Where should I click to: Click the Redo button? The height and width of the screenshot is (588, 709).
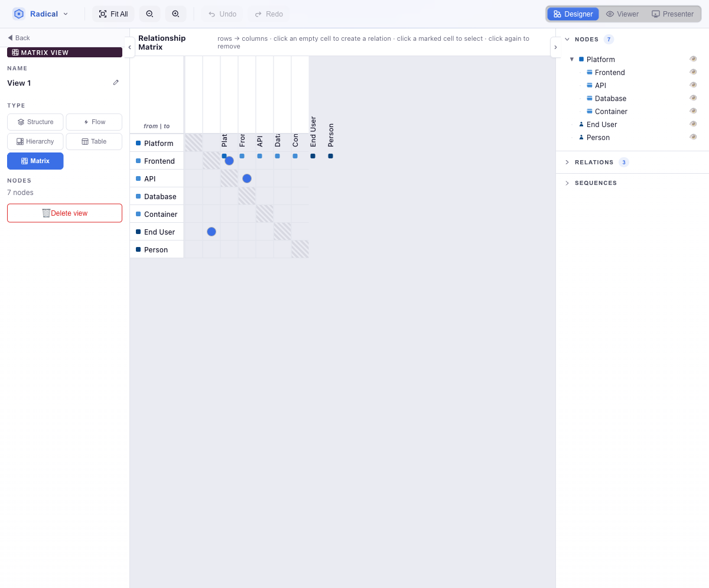(269, 14)
